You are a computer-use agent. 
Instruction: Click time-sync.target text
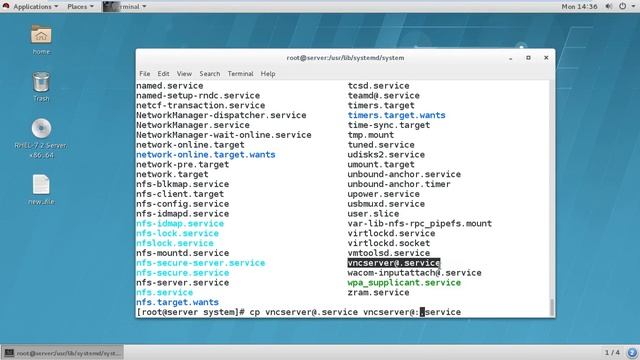click(x=389, y=125)
